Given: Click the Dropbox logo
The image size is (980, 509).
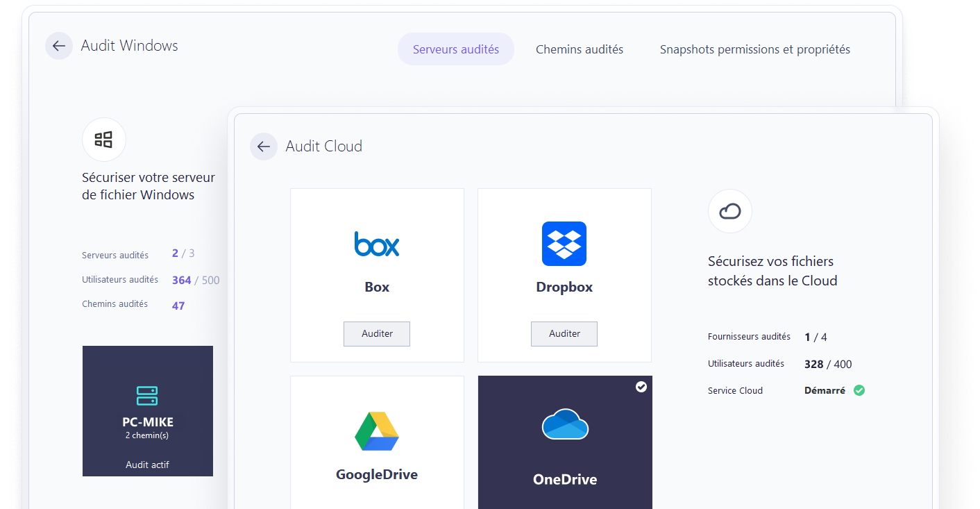Looking at the screenshot, I should (564, 244).
